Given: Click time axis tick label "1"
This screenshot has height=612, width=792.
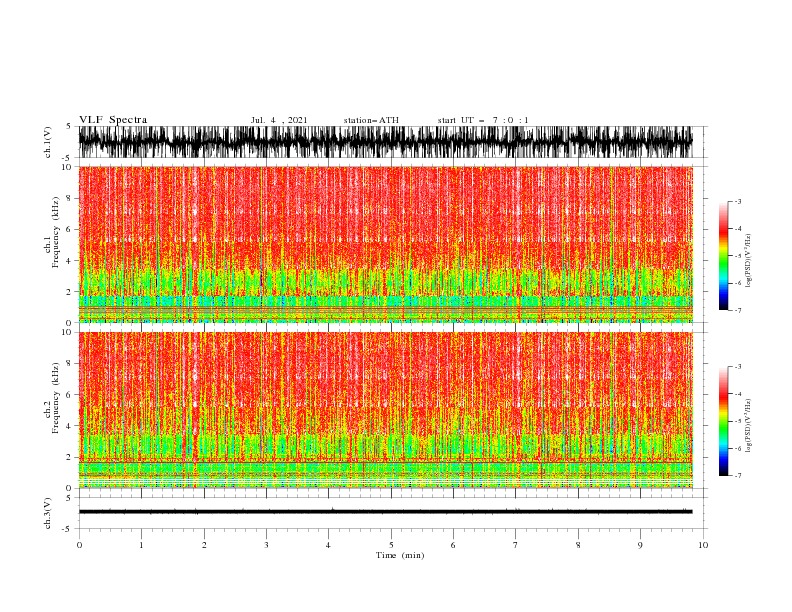Looking at the screenshot, I should click(x=141, y=545).
